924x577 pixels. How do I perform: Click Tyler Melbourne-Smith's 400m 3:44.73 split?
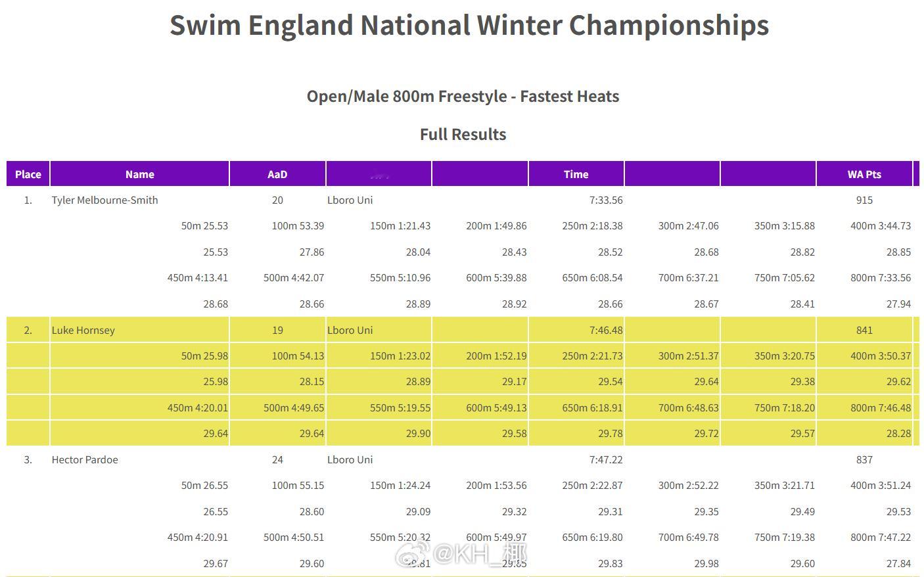pyautogui.click(x=881, y=225)
